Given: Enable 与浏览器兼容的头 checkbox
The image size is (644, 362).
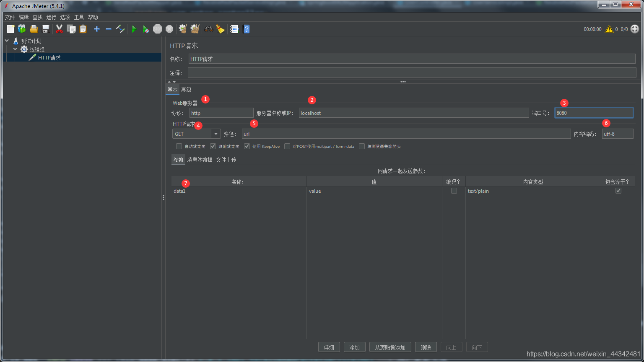Looking at the screenshot, I should tap(362, 146).
